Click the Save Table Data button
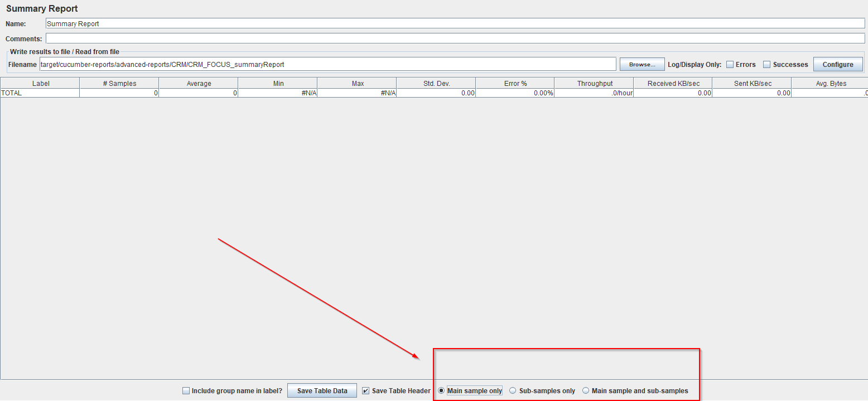Viewport: 868px width, 401px height. [x=322, y=390]
